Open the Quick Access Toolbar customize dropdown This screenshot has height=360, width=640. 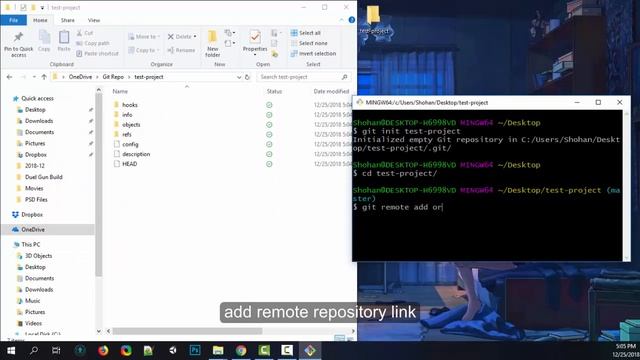click(x=42, y=7)
